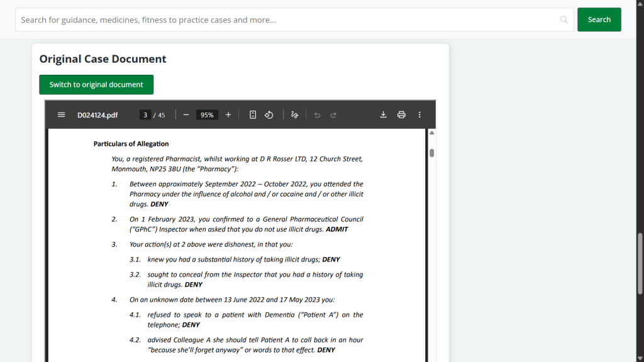
Task: Zoom out the PDF with minus icon
Action: (x=186, y=115)
